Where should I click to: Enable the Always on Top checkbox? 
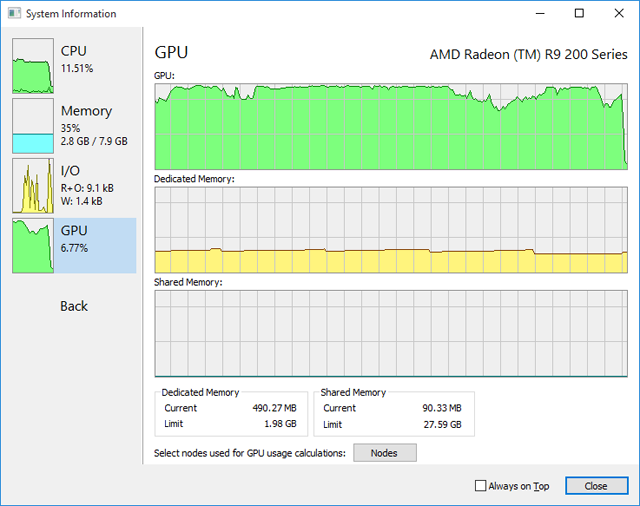(x=481, y=486)
